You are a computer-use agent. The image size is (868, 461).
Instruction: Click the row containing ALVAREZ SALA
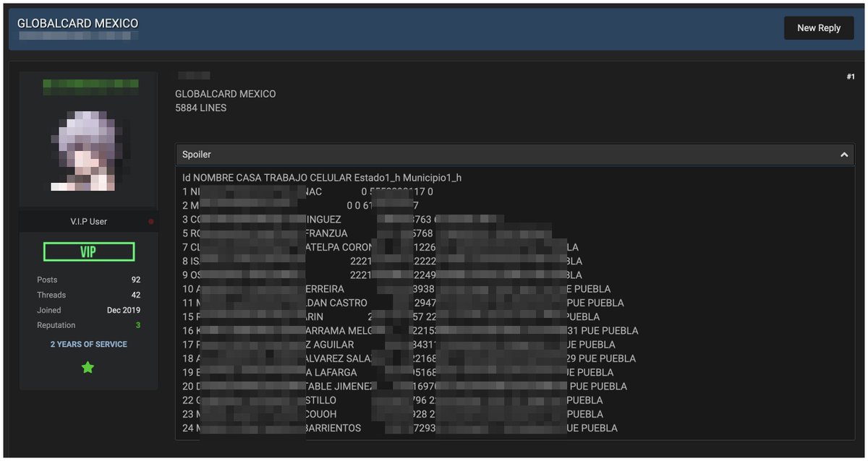409,358
